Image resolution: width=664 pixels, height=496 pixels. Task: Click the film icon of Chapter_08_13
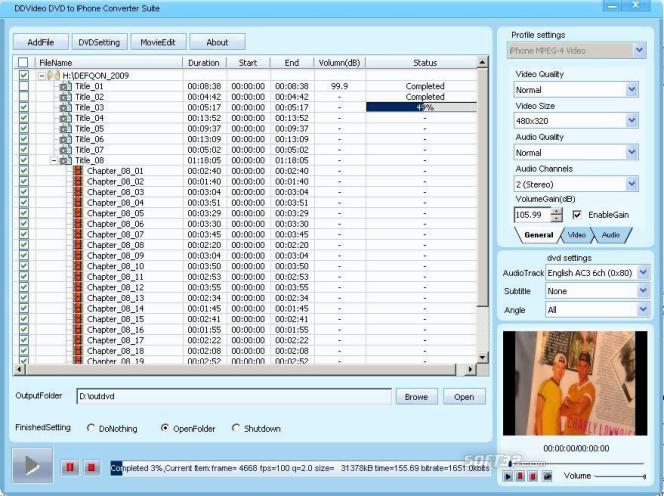point(78,298)
